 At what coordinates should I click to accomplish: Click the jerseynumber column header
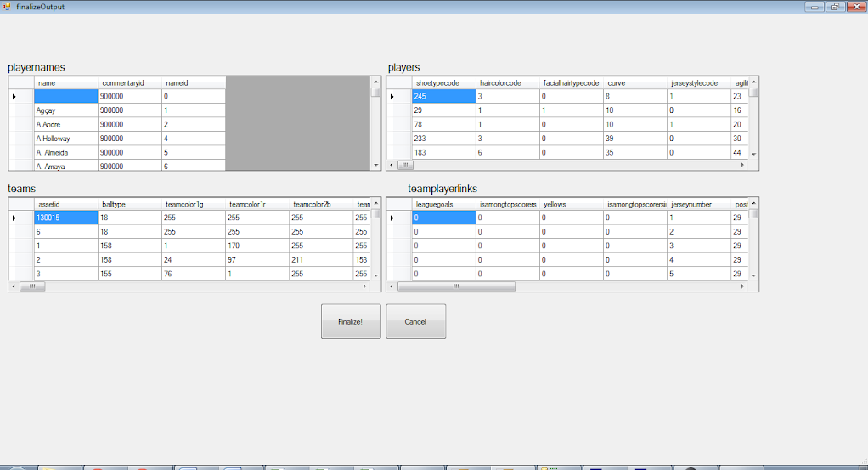(699, 204)
